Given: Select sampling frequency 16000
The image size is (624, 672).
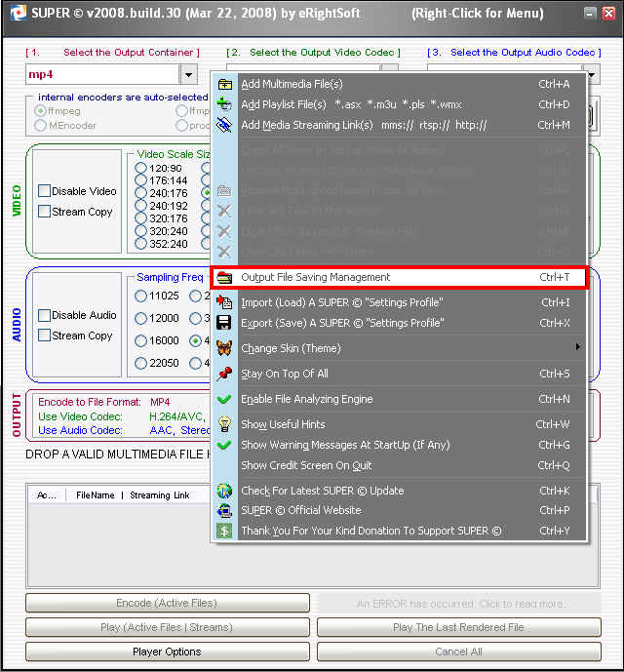Looking at the screenshot, I should 141,340.
